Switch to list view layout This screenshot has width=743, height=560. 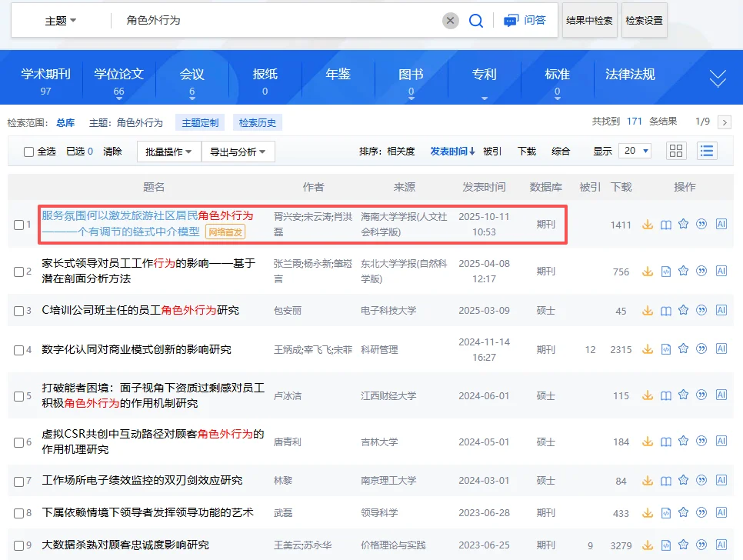tap(707, 151)
